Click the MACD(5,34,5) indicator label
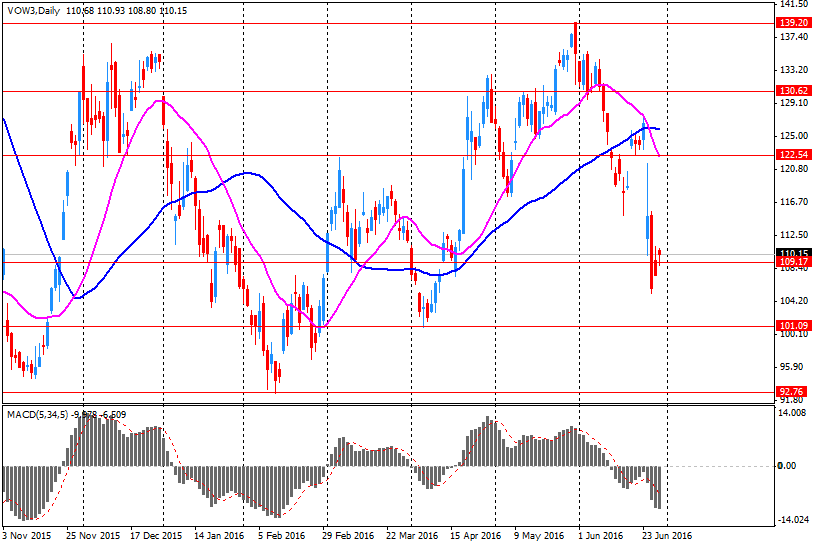 pyautogui.click(x=37, y=415)
